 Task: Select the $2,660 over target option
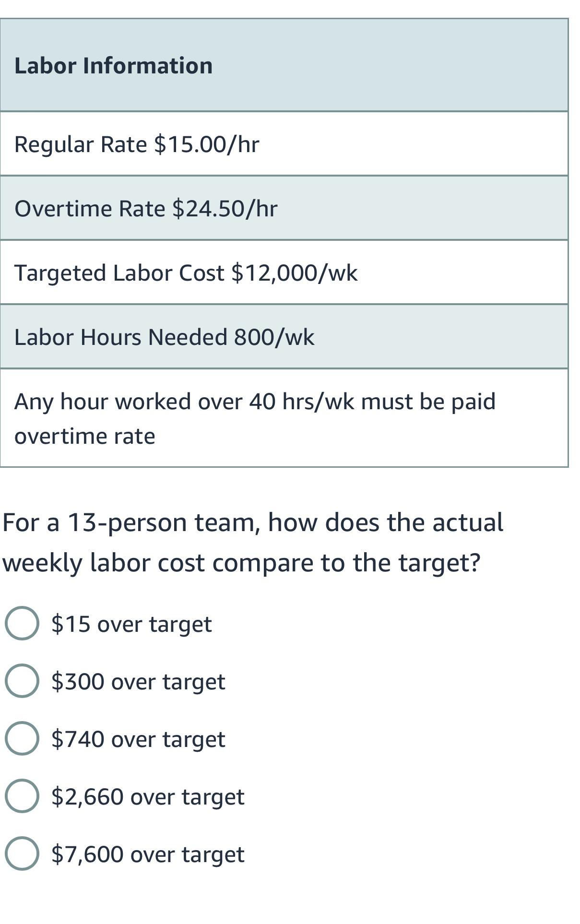tap(22, 795)
